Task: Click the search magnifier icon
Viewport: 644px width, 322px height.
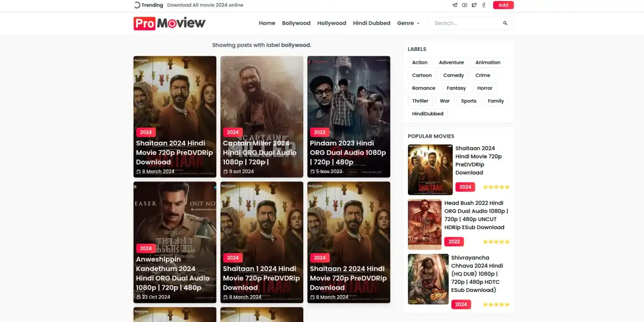Action: [x=505, y=23]
